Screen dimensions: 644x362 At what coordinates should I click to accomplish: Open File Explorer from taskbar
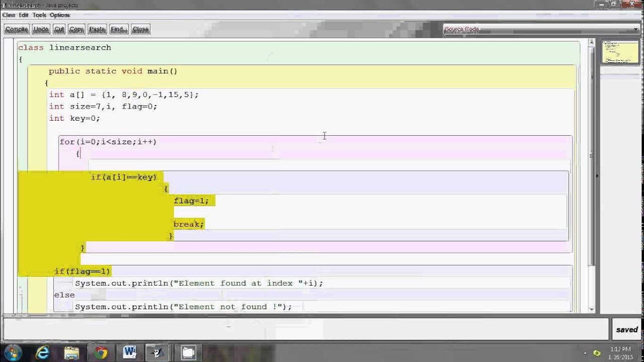coord(72,352)
